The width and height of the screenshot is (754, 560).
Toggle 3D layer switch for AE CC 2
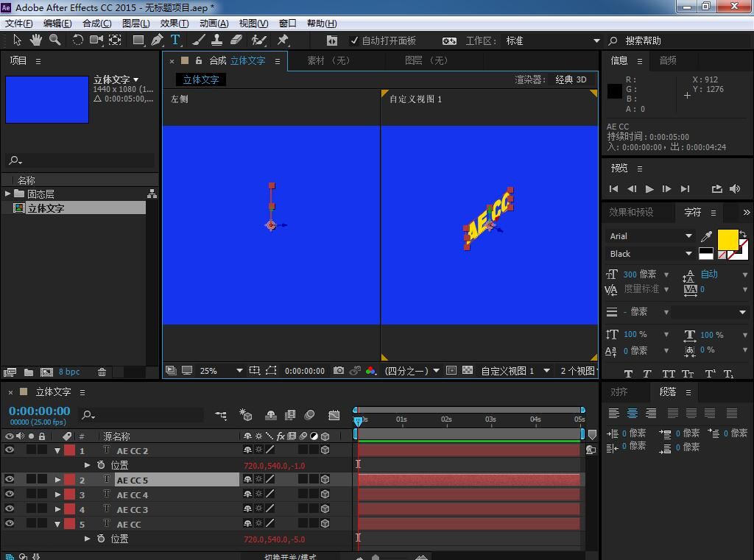325,450
